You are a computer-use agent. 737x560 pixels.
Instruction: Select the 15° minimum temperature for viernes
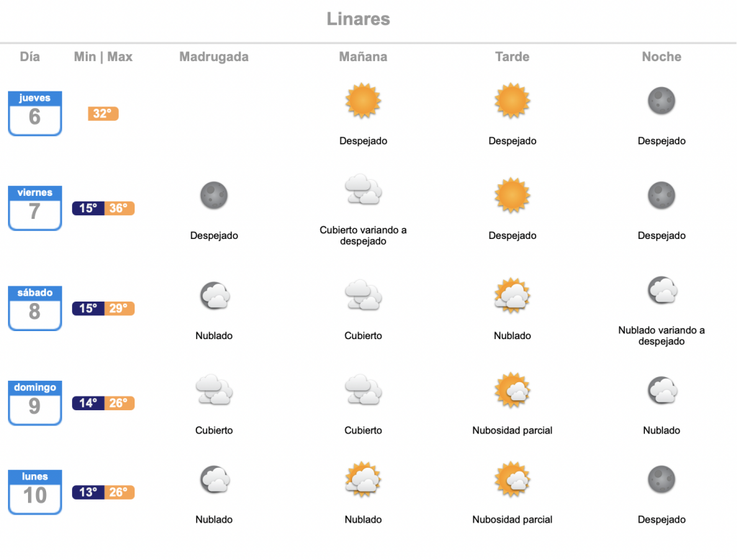[88, 208]
